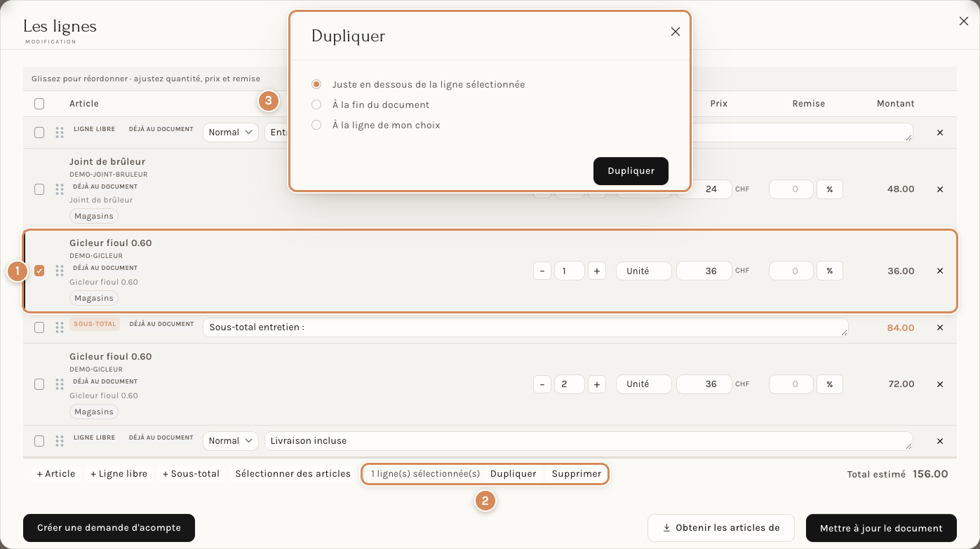Insert a subtotal with '+ Sous-total'

[x=191, y=474]
